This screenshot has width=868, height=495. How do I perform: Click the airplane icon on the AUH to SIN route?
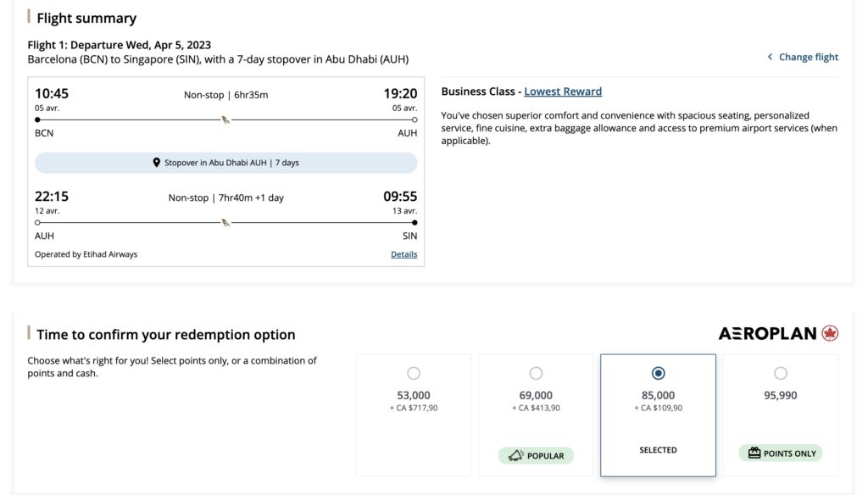[225, 222]
